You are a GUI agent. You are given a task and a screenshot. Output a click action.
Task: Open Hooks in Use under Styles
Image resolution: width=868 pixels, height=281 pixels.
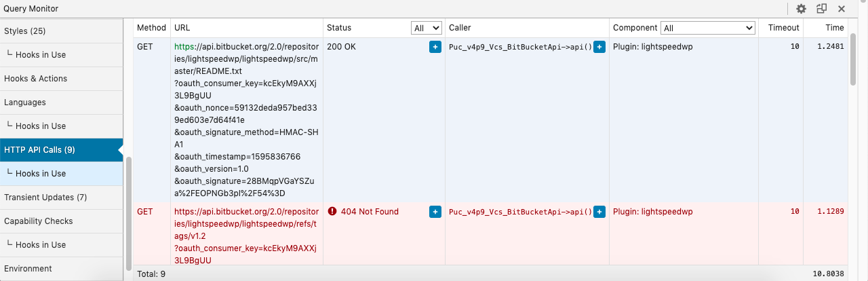tap(61, 55)
